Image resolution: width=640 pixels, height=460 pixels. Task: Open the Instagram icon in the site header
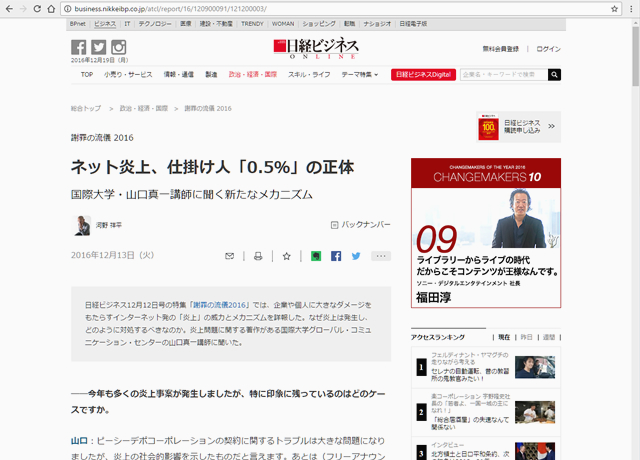pyautogui.click(x=119, y=47)
